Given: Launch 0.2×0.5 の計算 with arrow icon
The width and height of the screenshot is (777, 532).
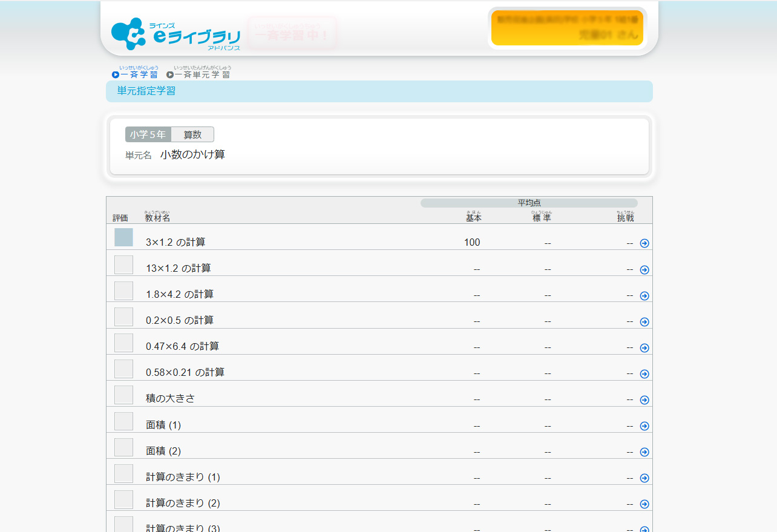Looking at the screenshot, I should pos(644,322).
